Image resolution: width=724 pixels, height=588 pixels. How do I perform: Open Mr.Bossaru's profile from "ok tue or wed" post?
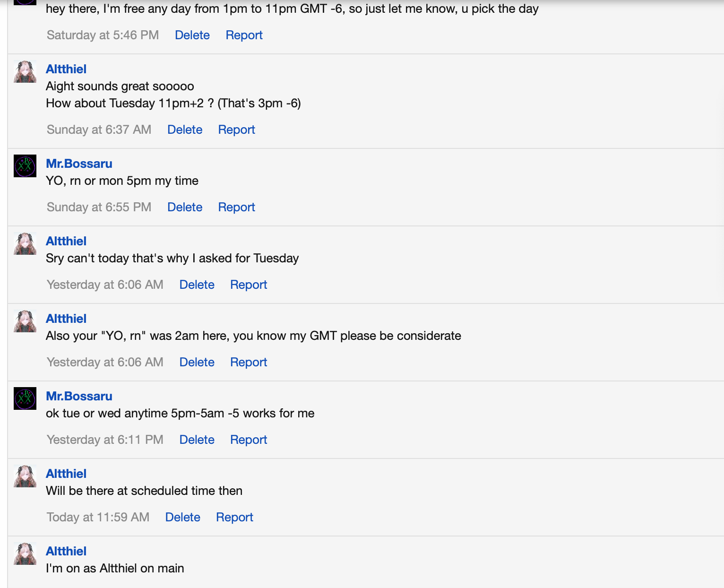[79, 396]
